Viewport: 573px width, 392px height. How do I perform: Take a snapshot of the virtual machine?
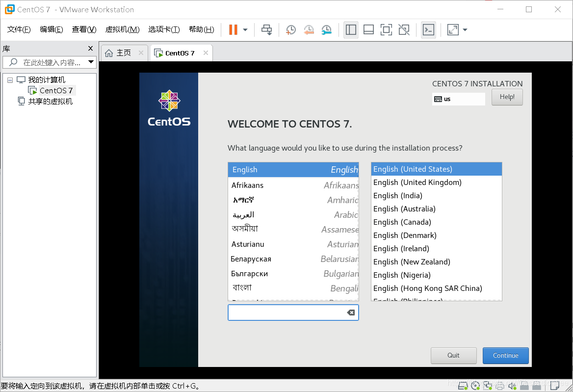(291, 29)
